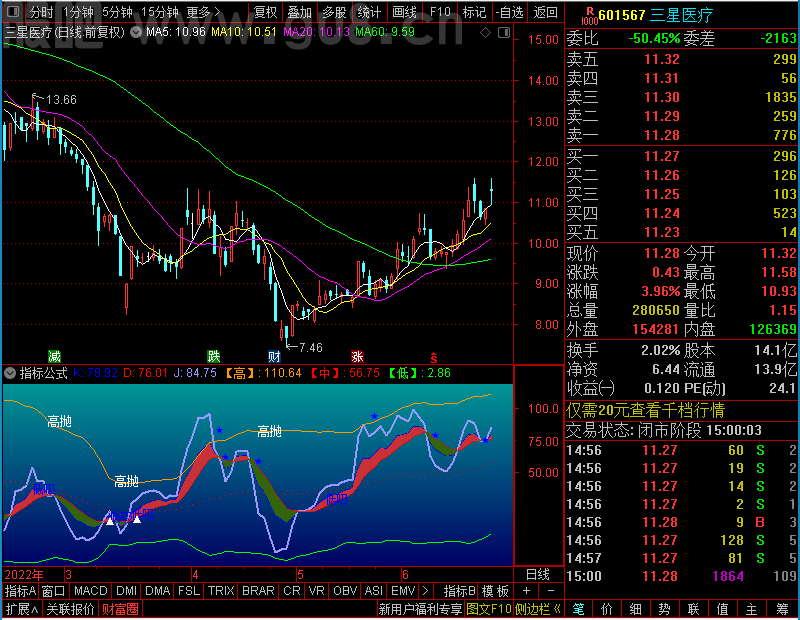Click the window layout icon at top-left
Image resolution: width=800 pixels, height=620 pixels.
pos(13,12)
